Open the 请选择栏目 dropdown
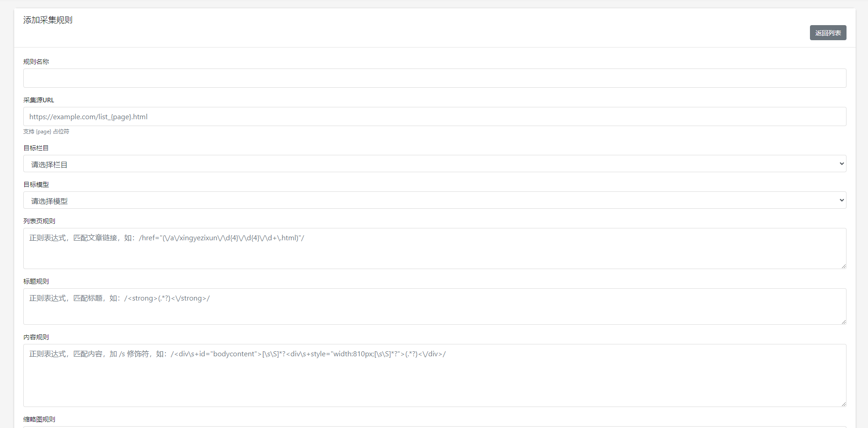Screen dimensions: 868x428 434,164
